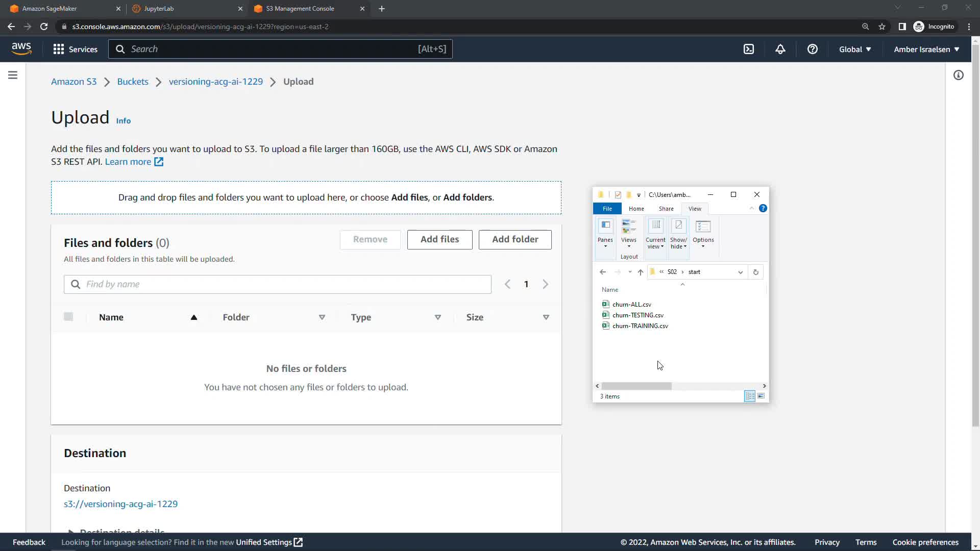Open the Amber Israelsen account dropdown
The width and height of the screenshot is (980, 551).
[926, 49]
